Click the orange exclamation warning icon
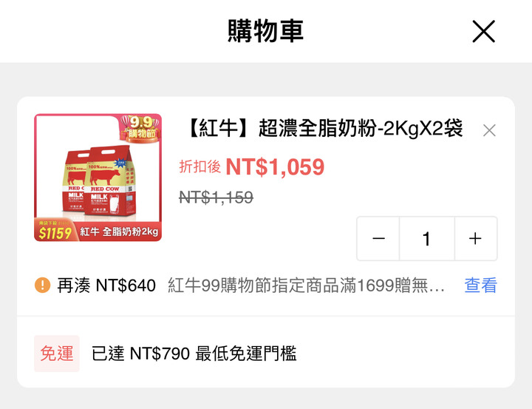This screenshot has width=532, height=409. [x=42, y=285]
